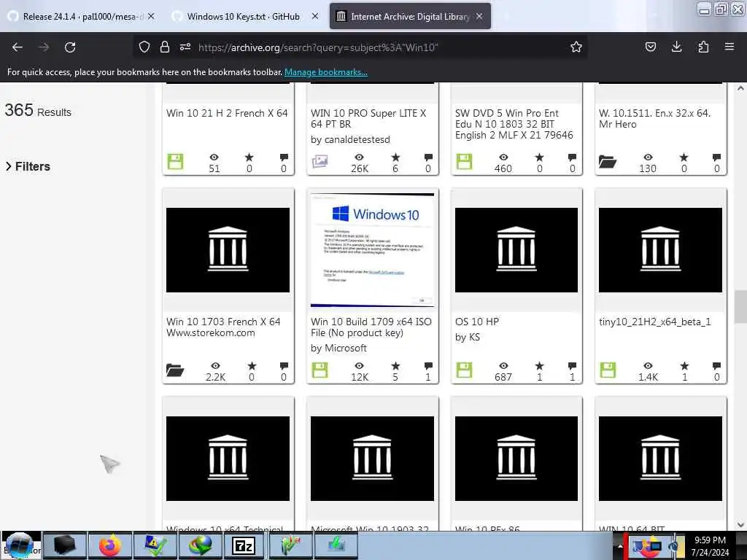Open Firefox from the taskbar
Screen dimensions: 747x560
click(110, 545)
